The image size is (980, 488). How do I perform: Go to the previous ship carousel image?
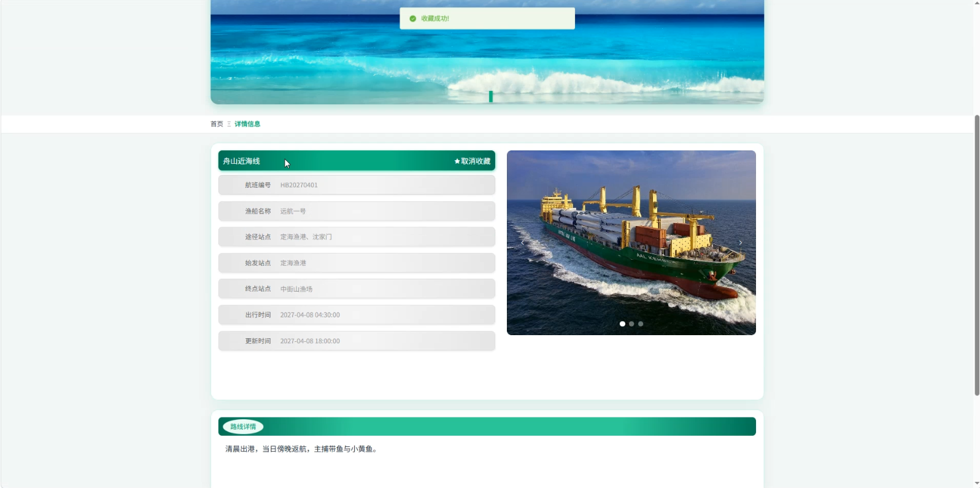pos(522,242)
